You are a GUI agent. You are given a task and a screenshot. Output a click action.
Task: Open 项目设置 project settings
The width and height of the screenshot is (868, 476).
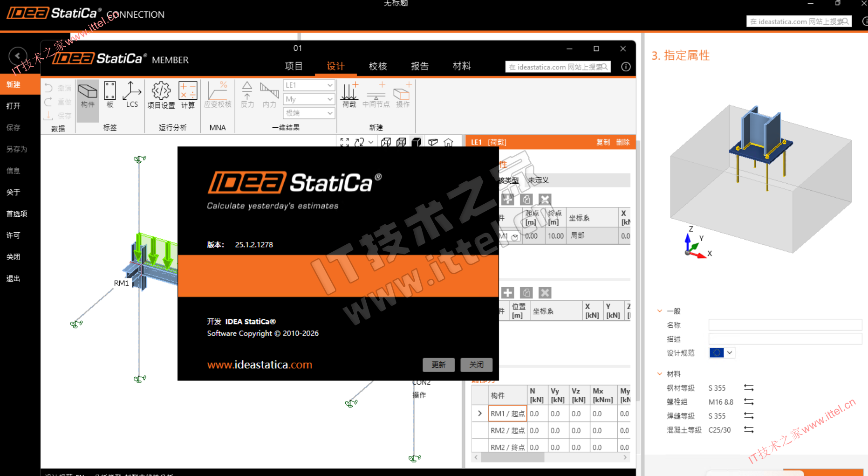(x=161, y=96)
